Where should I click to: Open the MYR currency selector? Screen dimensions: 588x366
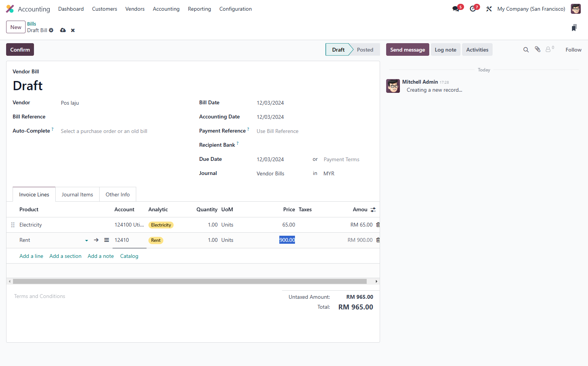pyautogui.click(x=347, y=173)
